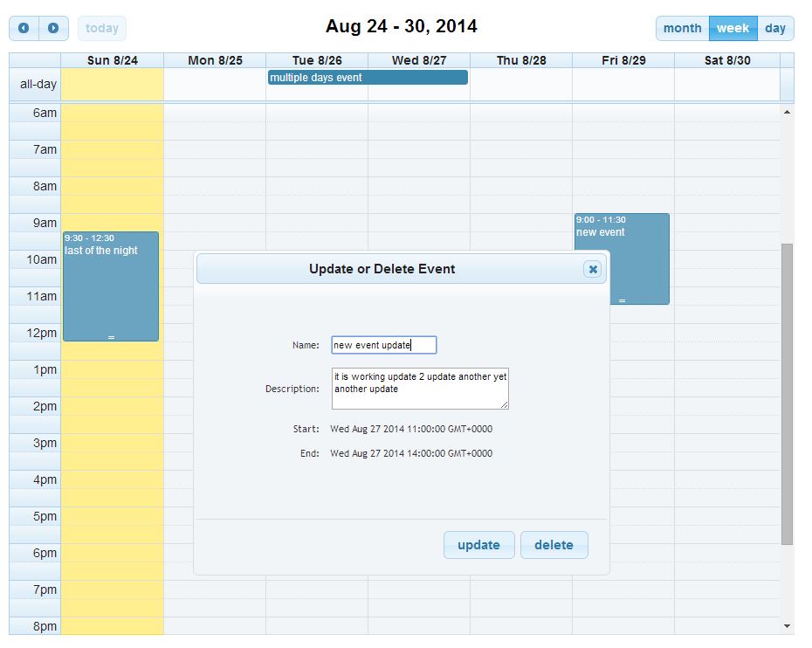Click the event Name input field

coord(383,345)
